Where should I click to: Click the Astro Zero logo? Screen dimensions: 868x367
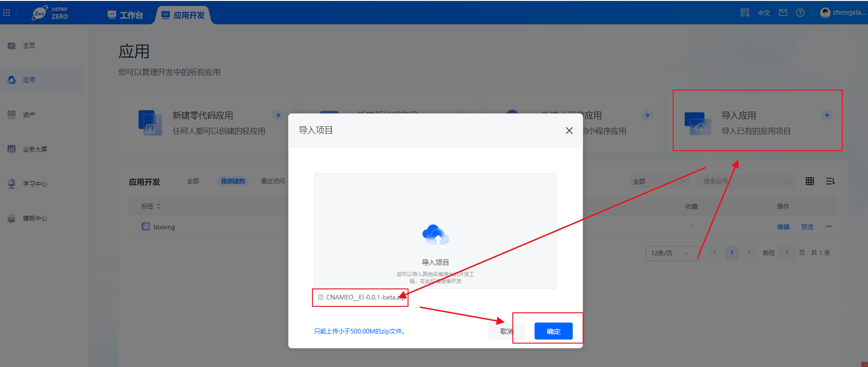coord(50,13)
